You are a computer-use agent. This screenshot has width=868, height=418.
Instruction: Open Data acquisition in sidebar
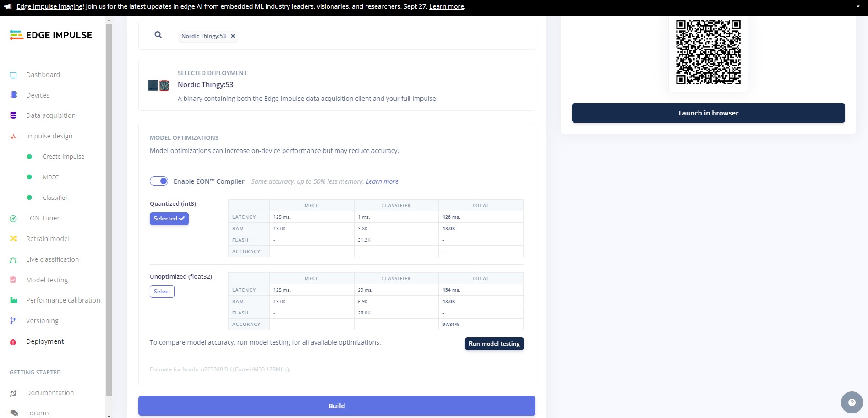click(51, 115)
